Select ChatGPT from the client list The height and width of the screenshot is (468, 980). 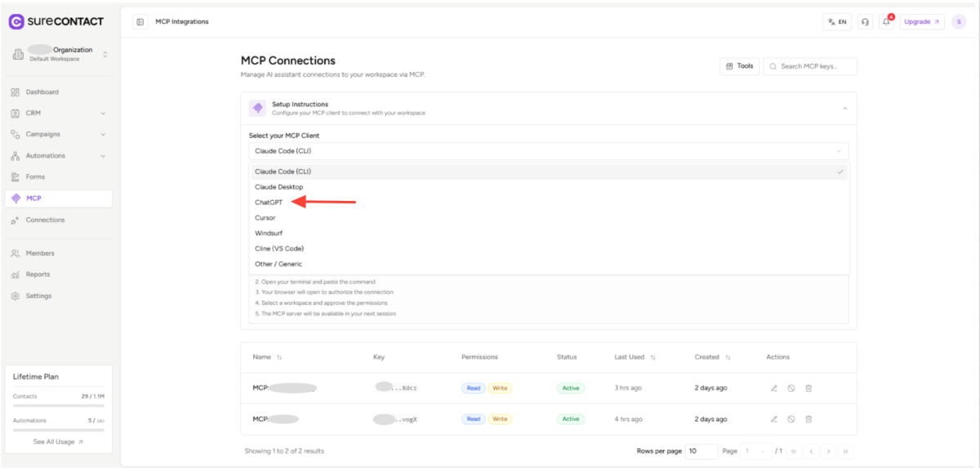(x=269, y=203)
